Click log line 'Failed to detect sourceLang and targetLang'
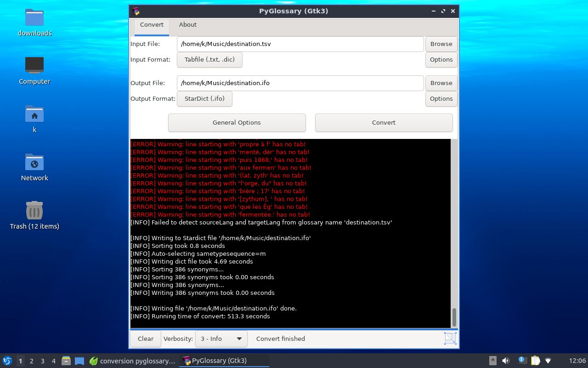 [261, 223]
